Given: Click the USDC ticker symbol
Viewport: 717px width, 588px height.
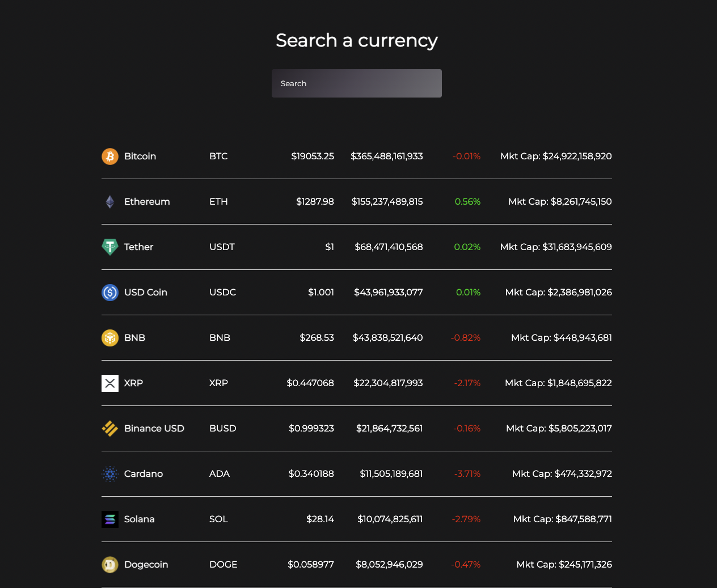Looking at the screenshot, I should pos(222,293).
